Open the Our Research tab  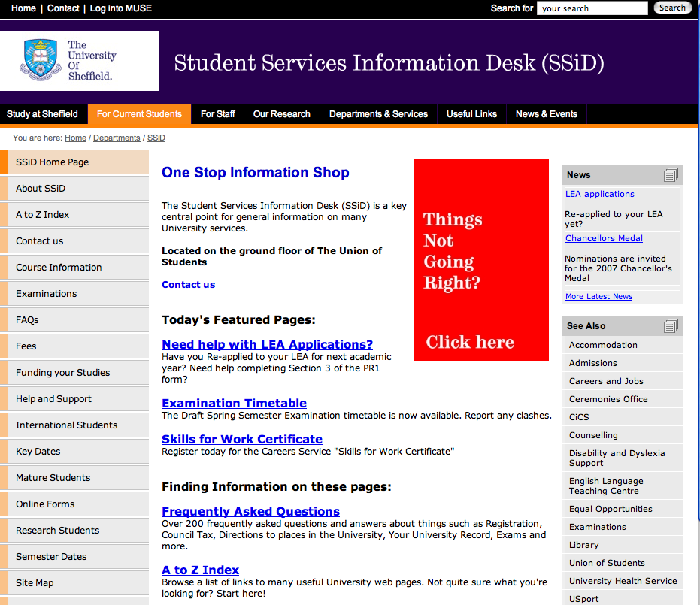[282, 114]
